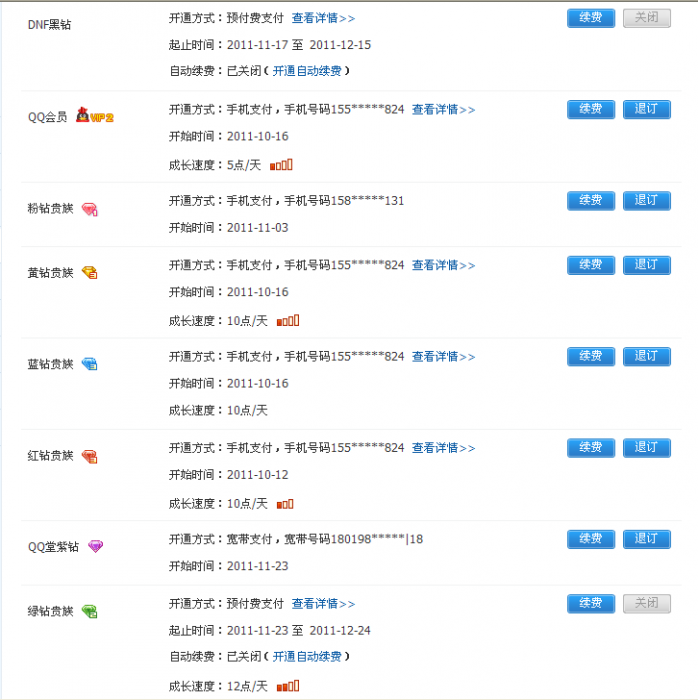
Task: Renew DNF黑钻 with 续费 button
Action: [x=591, y=18]
